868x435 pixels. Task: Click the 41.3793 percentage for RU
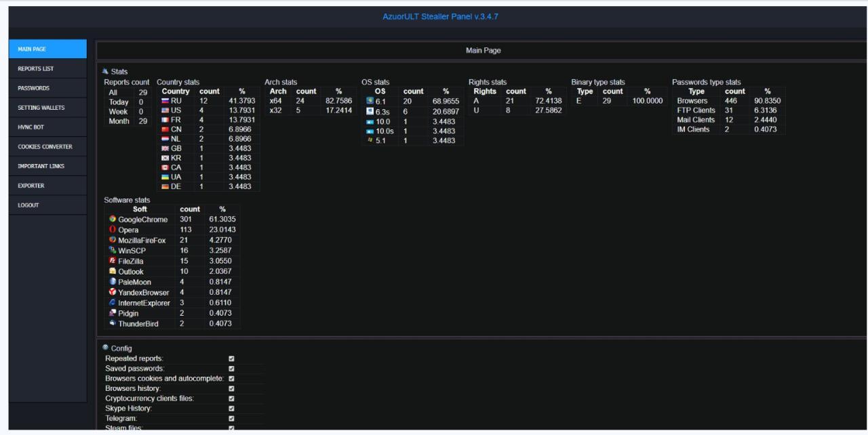tap(242, 101)
